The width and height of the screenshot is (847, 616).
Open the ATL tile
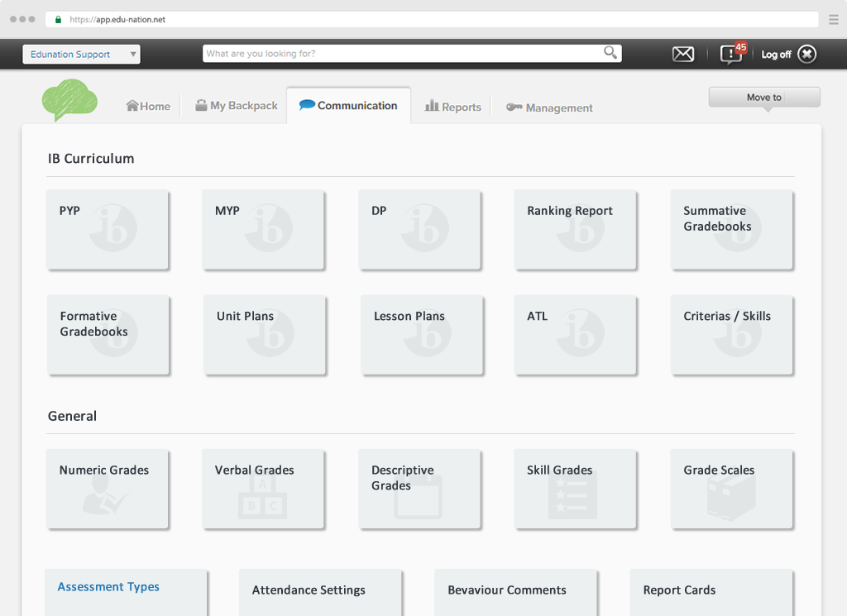coord(576,335)
